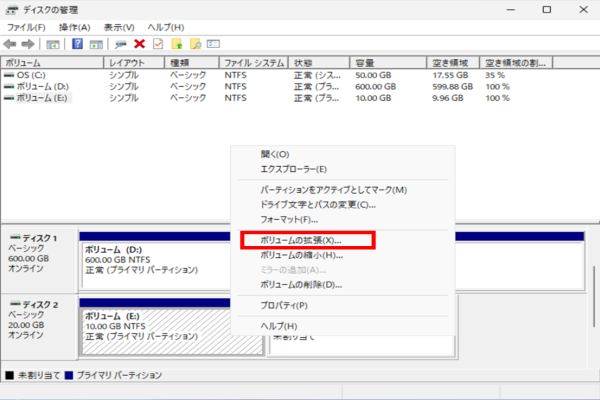Open プロパティ(P) from the context menu
600x400 pixels.
[x=284, y=305]
